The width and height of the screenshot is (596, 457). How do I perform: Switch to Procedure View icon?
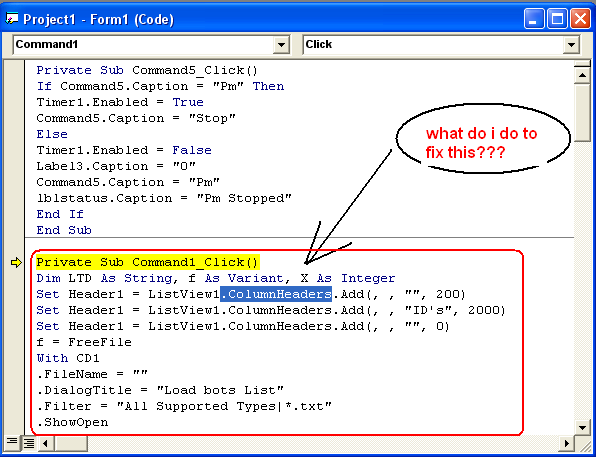(x=11, y=443)
